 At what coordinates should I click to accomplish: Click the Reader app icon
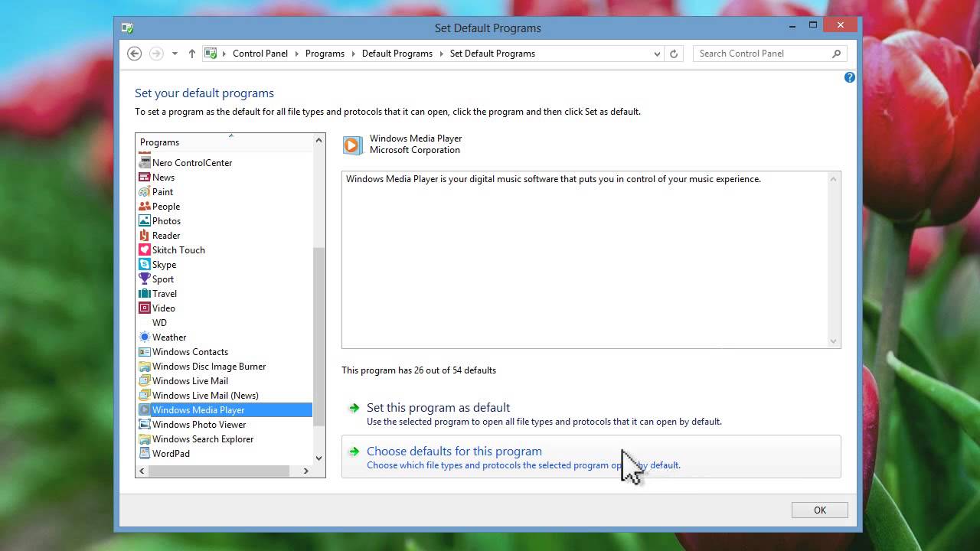(145, 235)
